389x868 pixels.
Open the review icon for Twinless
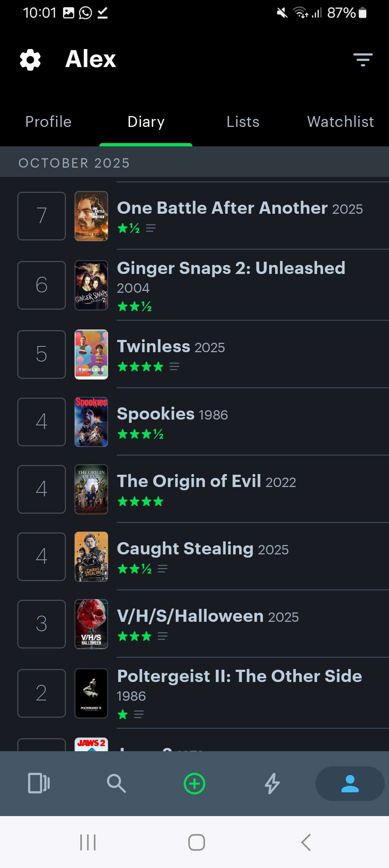pyautogui.click(x=174, y=367)
